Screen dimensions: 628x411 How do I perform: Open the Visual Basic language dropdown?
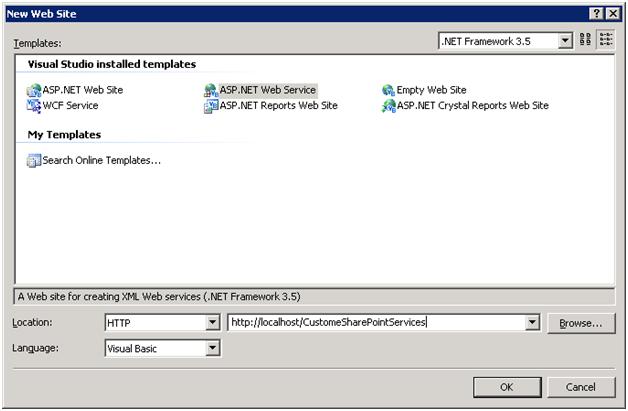pos(213,348)
